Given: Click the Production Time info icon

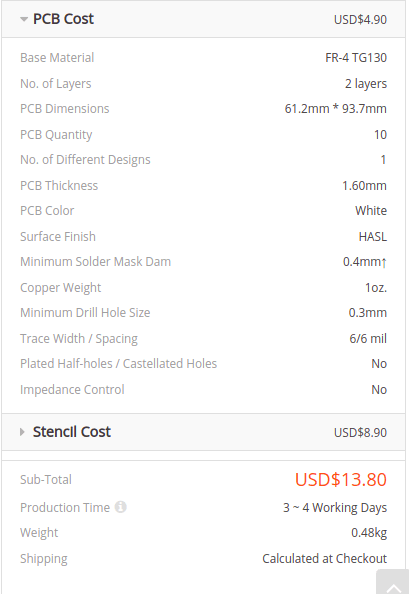Looking at the screenshot, I should click(120, 507).
